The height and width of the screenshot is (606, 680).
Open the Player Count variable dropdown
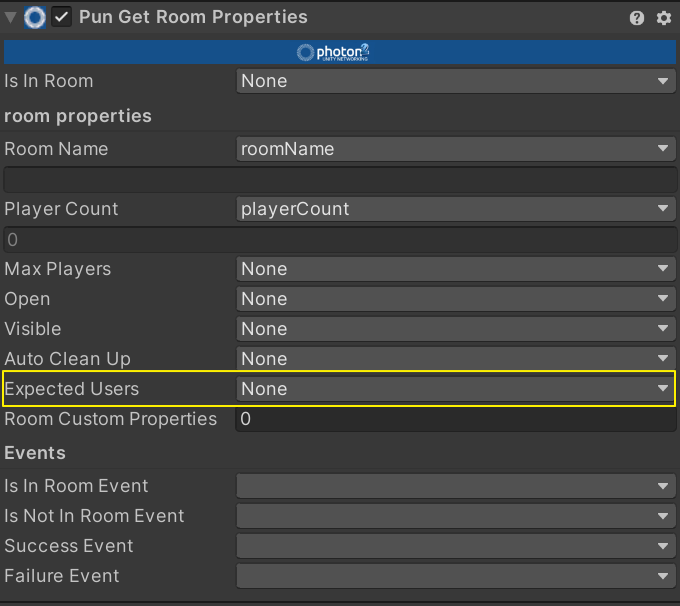tap(455, 209)
